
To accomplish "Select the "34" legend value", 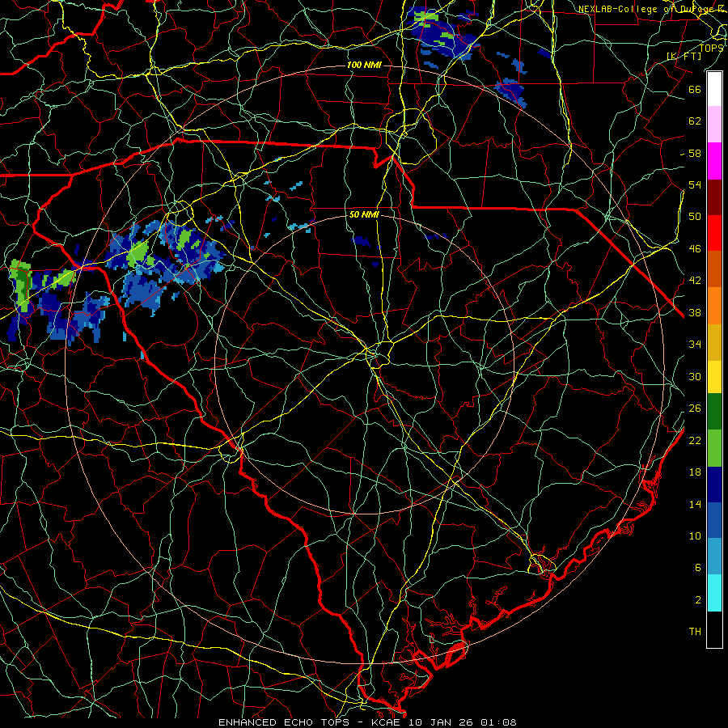I will tap(695, 345).
